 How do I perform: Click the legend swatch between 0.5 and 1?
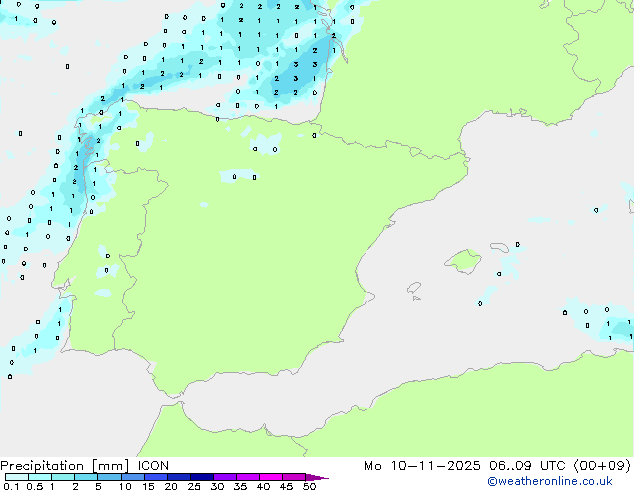pyautogui.click(x=40, y=477)
